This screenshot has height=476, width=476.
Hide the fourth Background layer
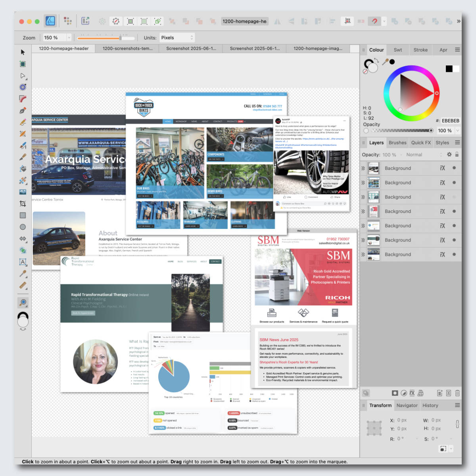tap(454, 211)
